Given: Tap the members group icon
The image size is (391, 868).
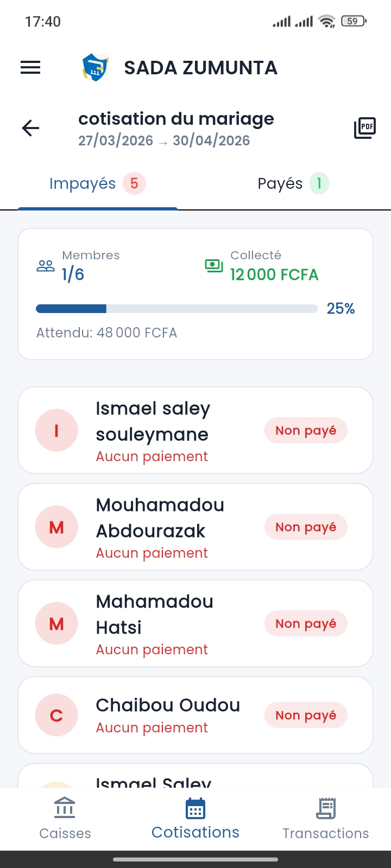Looking at the screenshot, I should [x=46, y=266].
